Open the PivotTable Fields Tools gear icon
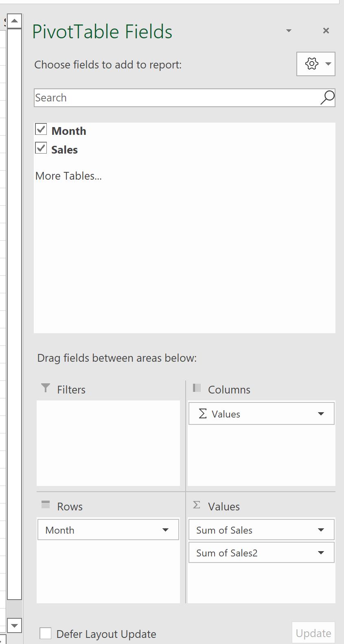Image resolution: width=344 pixels, height=644 pixels. 311,64
